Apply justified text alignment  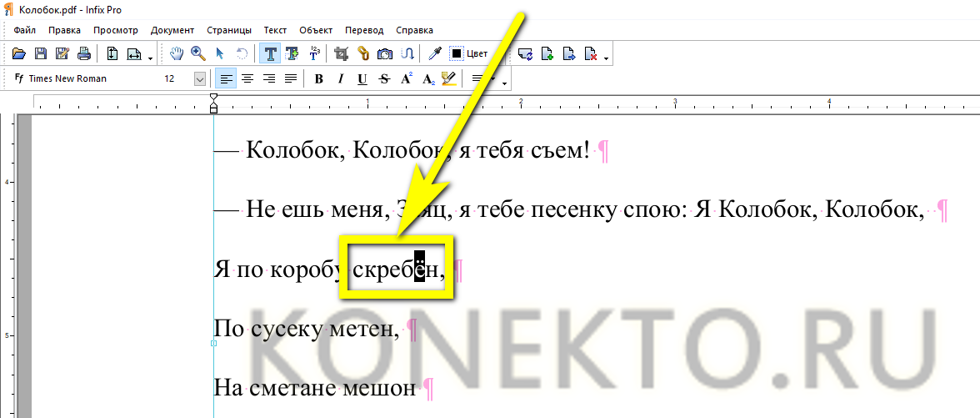point(290,79)
